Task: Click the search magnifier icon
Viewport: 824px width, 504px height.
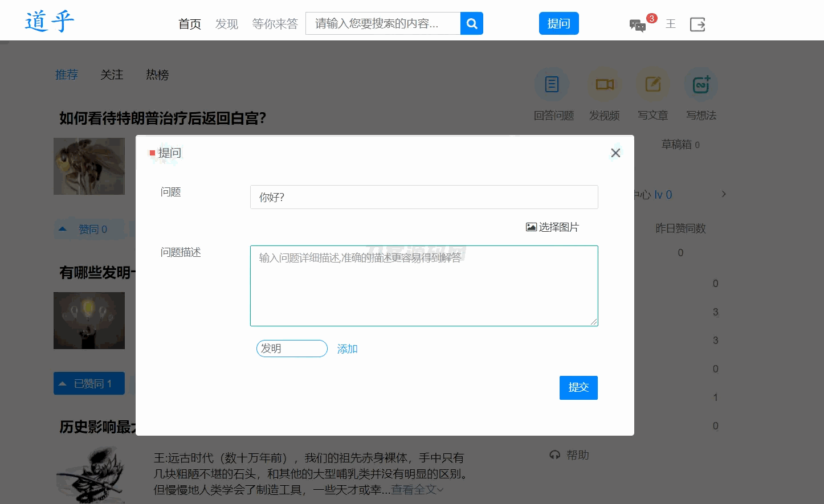Action: click(471, 23)
